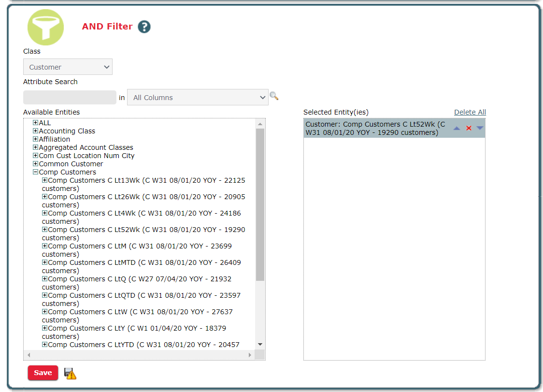The width and height of the screenshot is (543, 392).
Task: Expand the Affiliation tree node
Action: click(x=35, y=139)
